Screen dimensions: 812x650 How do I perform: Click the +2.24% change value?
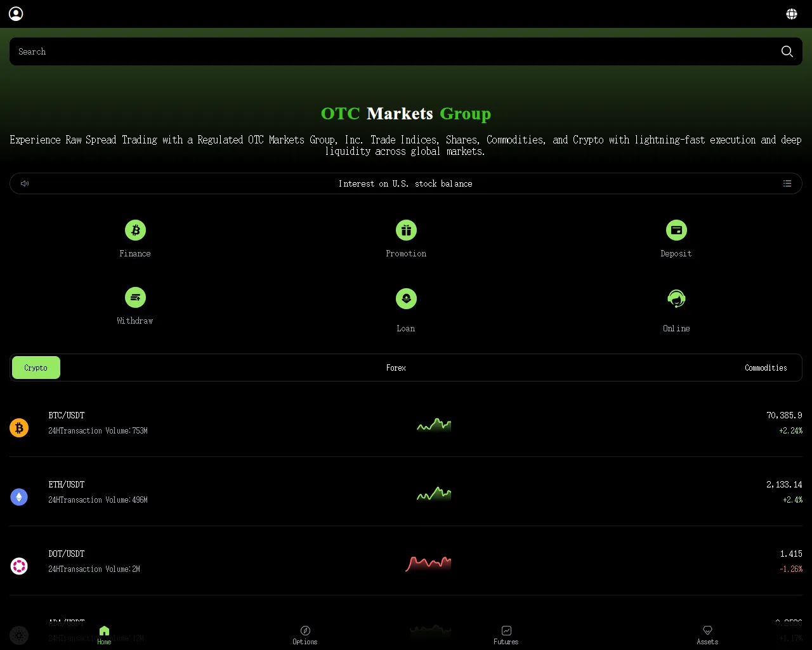point(791,430)
